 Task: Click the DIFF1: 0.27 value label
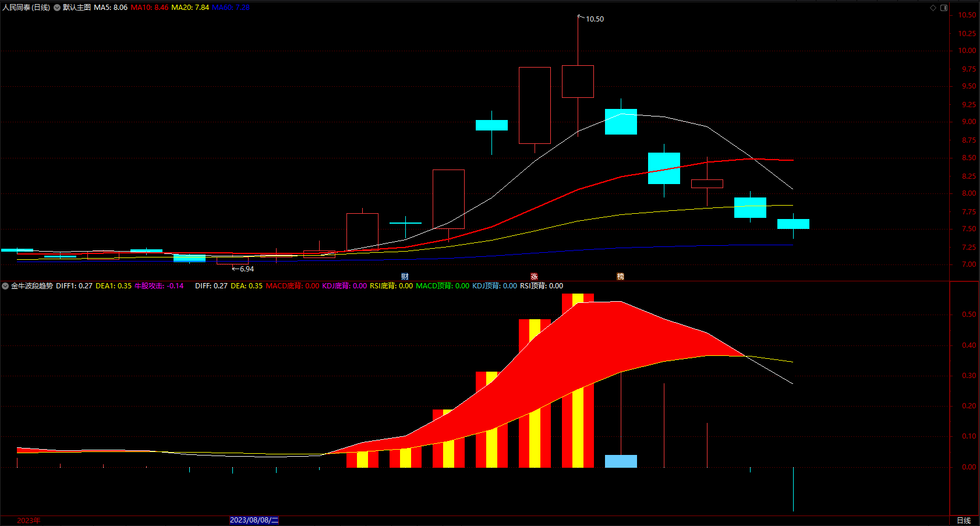(74, 286)
